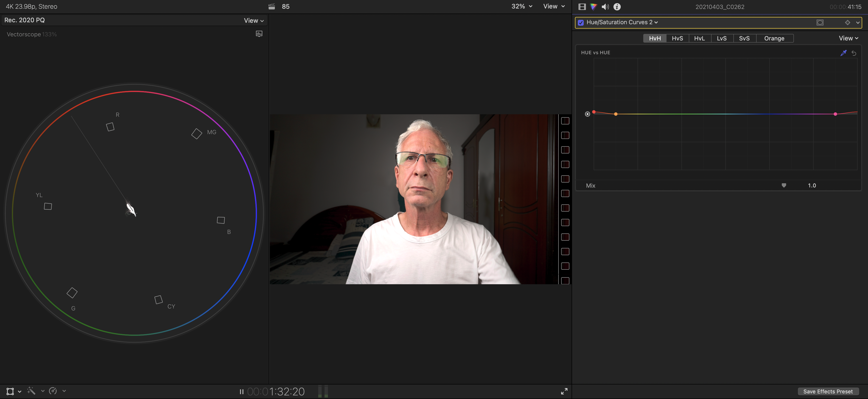
Task: Reset the Hue vs Hue curve
Action: [854, 53]
